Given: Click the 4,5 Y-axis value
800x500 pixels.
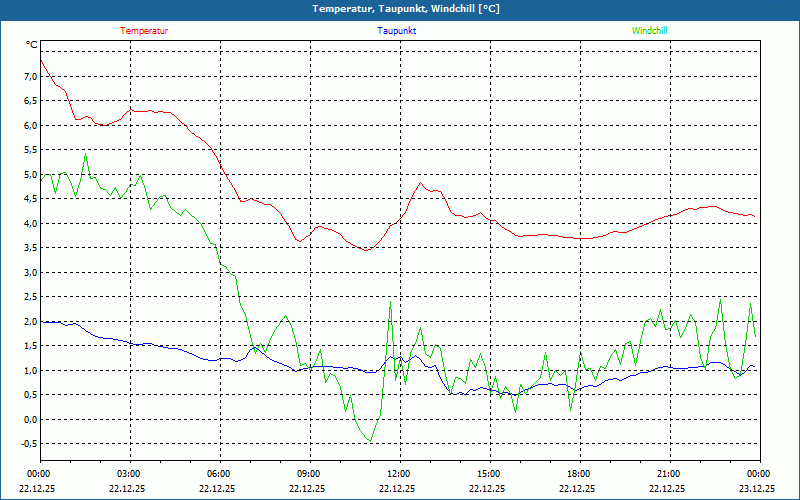Looking at the screenshot, I should click(x=31, y=199).
